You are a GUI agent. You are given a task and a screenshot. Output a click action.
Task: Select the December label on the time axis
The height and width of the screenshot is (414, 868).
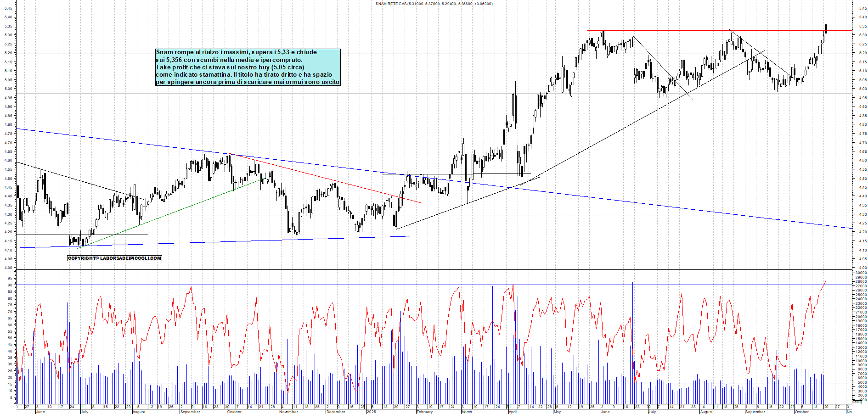pos(335,412)
